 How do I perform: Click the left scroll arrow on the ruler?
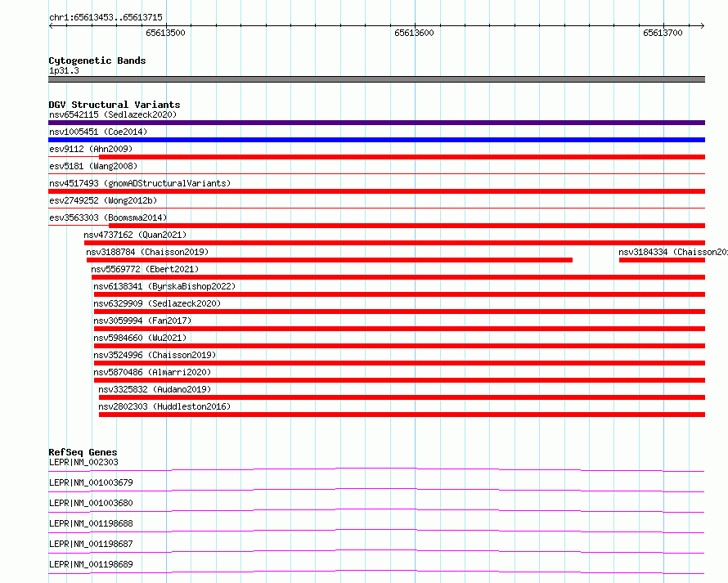(51, 26)
